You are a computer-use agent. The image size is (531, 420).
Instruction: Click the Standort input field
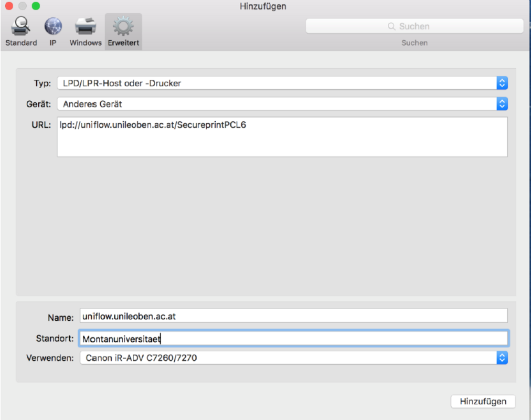click(293, 339)
